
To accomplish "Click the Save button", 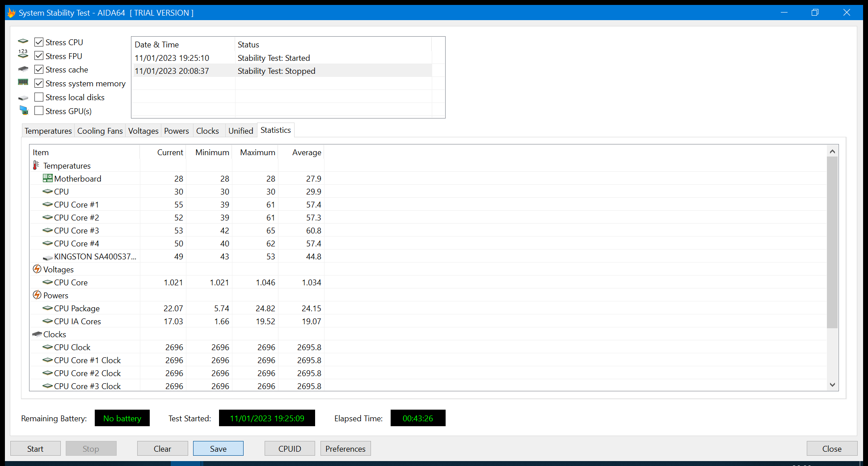I will [x=218, y=449].
